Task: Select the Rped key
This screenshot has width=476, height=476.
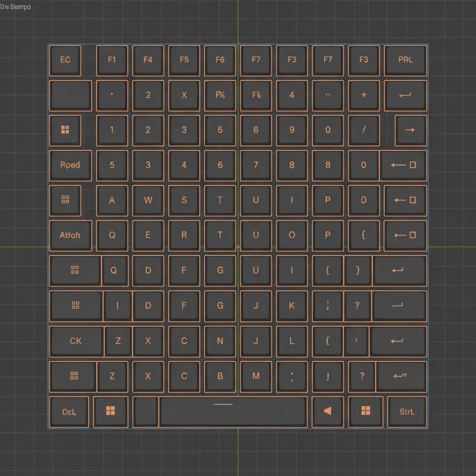Action: pyautogui.click(x=70, y=165)
